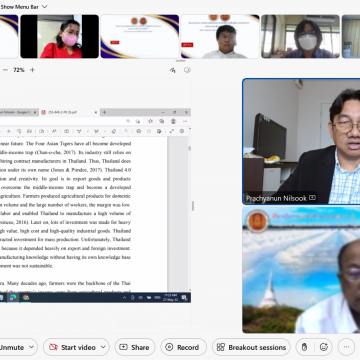Zoom in the shared content view
The image size is (360, 360).
click(32, 70)
